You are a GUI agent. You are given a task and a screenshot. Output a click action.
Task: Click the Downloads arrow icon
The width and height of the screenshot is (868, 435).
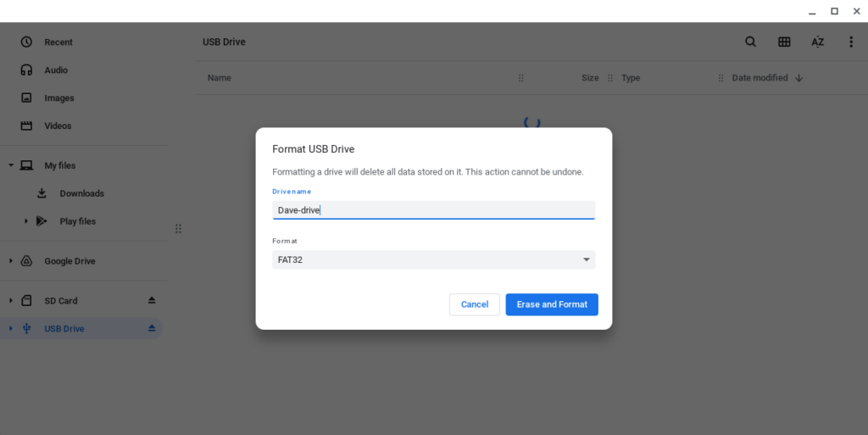[x=42, y=193]
